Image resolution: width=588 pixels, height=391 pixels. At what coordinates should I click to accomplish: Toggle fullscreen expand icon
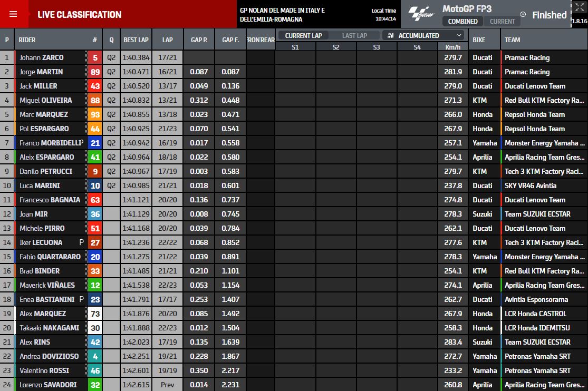pos(580,7)
